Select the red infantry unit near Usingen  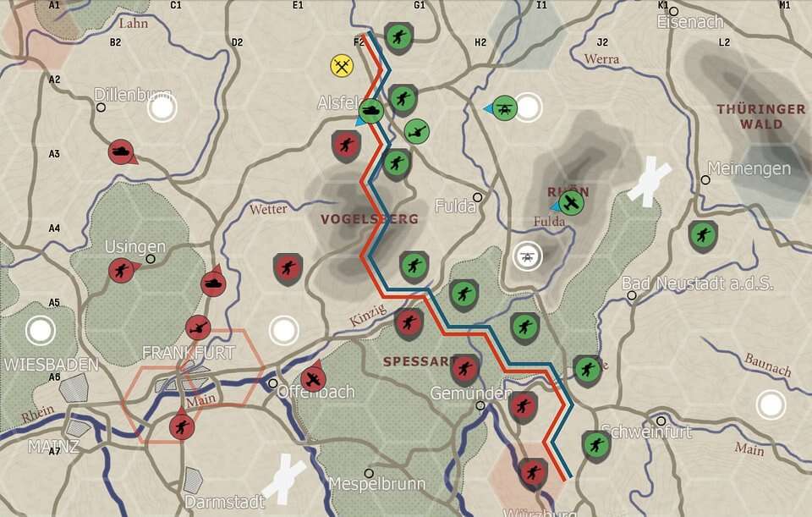tap(121, 271)
